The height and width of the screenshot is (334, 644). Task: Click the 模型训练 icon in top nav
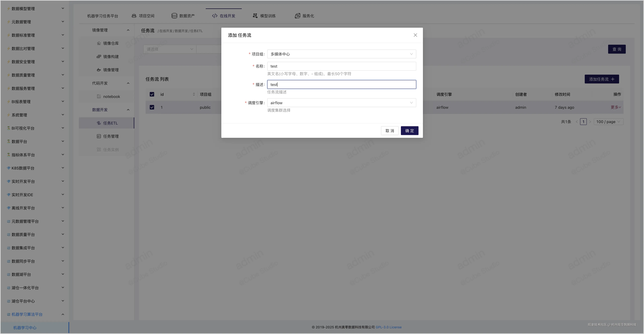pyautogui.click(x=255, y=16)
